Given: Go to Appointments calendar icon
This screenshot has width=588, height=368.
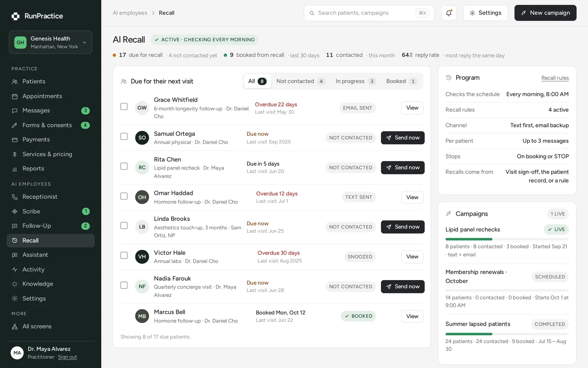Looking at the screenshot, I should click(15, 96).
